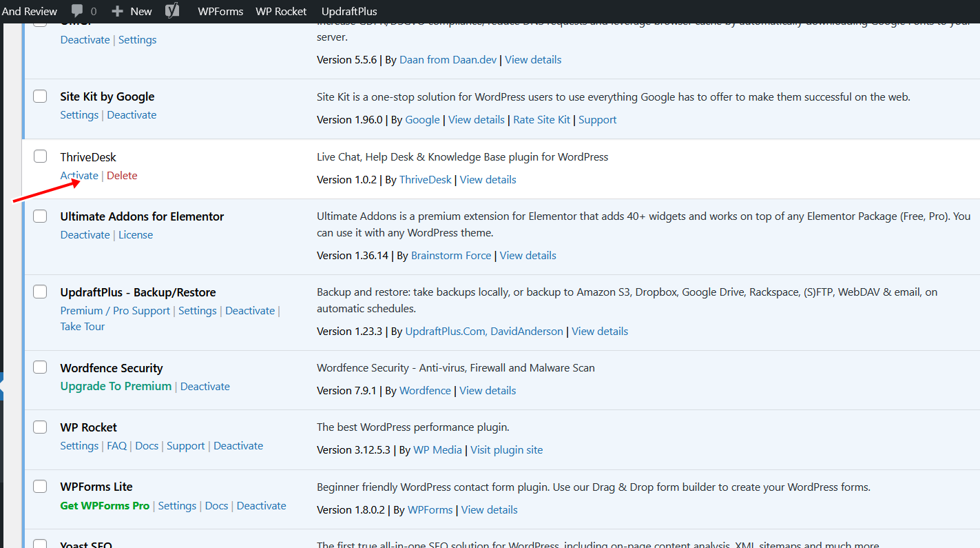Deactivate Wordfence Security

coord(205,387)
